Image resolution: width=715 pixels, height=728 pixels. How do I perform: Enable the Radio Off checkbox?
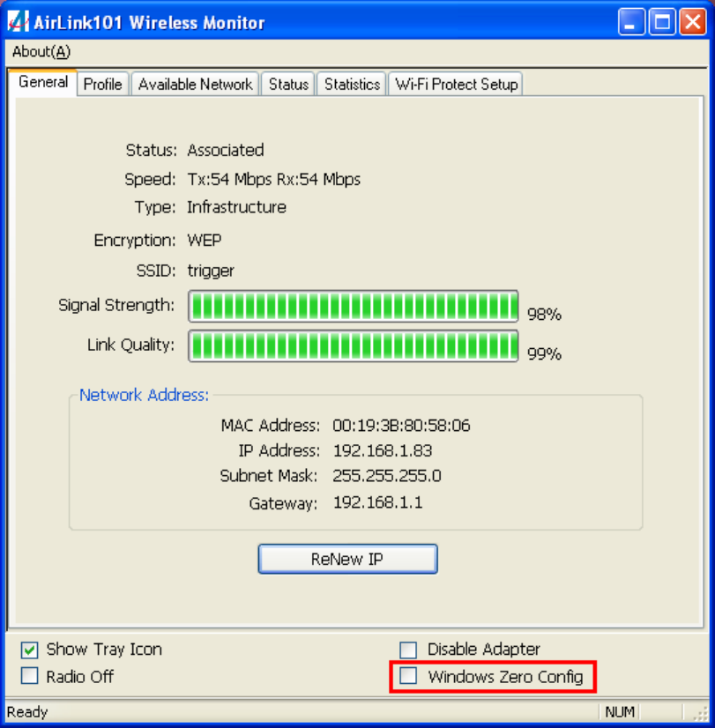(x=30, y=676)
